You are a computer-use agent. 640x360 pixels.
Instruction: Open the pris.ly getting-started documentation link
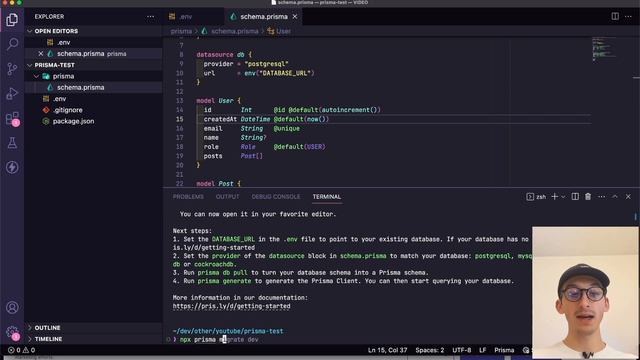pos(231,306)
